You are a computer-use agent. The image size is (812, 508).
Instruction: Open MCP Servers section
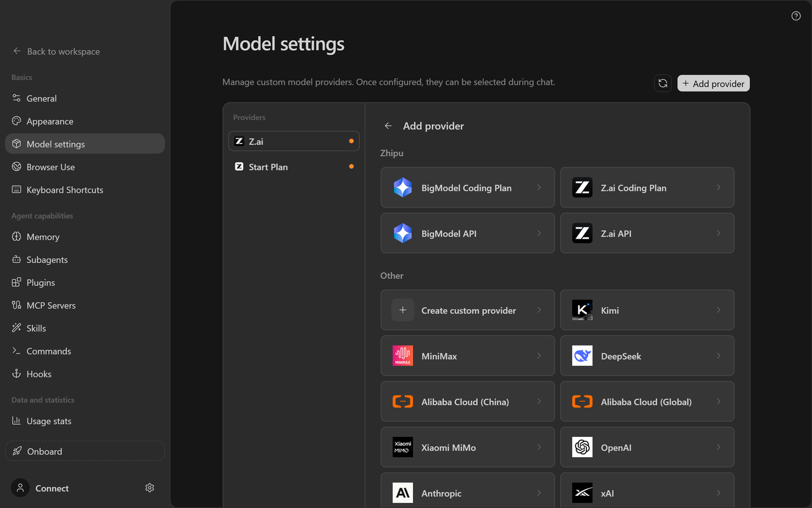pyautogui.click(x=85, y=305)
